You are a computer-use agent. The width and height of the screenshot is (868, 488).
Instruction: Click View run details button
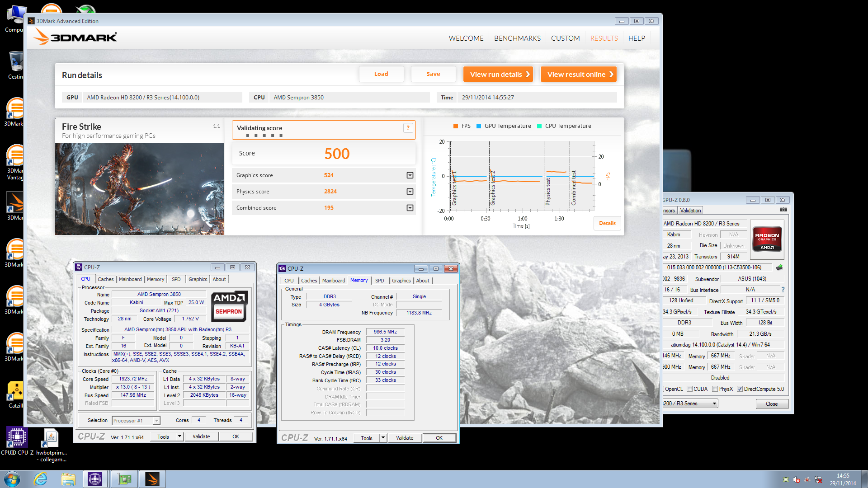pos(498,74)
